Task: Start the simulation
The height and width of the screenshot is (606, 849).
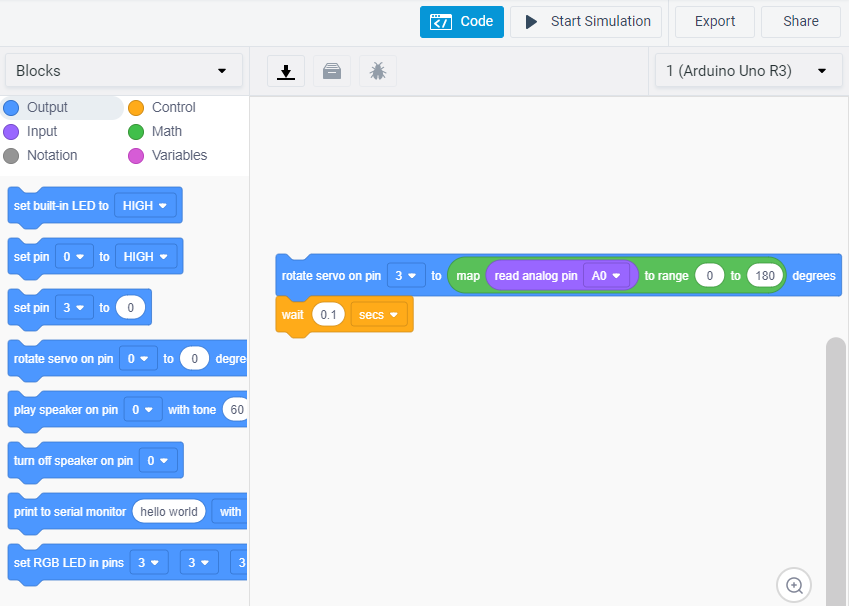Action: click(586, 22)
